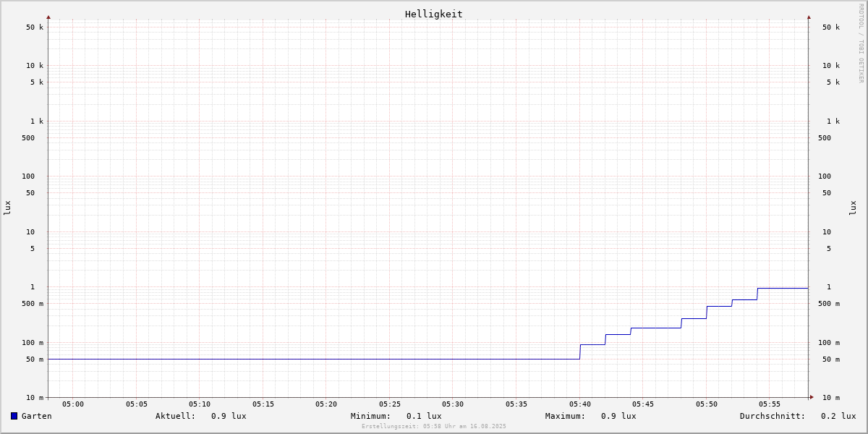Click the 05:15 time axis label
This screenshot has height=434, width=868.
263,404
